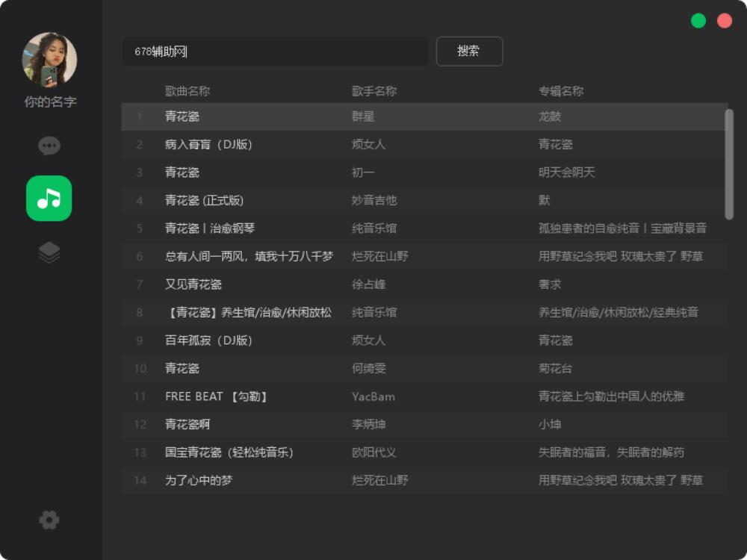747x560 pixels.
Task: Select song 青花瓷 (正式版) in the list
Action: [x=204, y=201]
